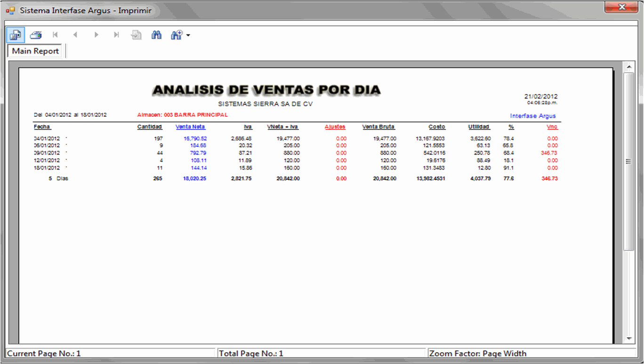The image size is (644, 364).
Task: Click the Export Report icon
Action: pos(16,35)
